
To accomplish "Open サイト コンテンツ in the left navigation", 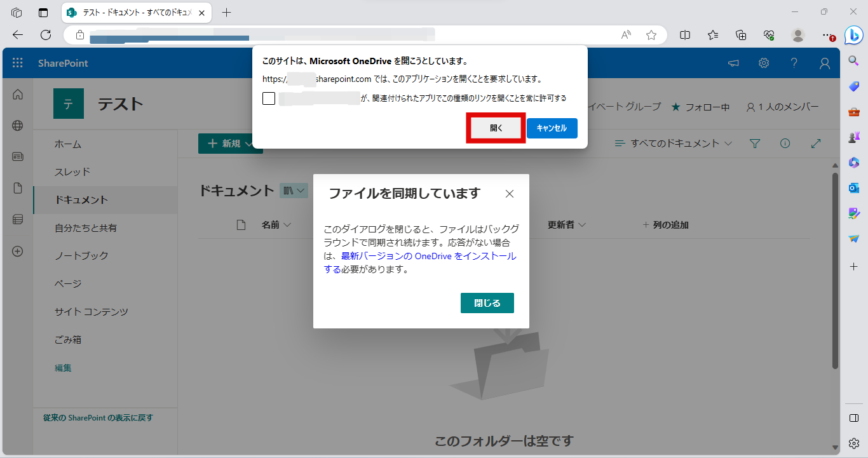I will pos(92,311).
